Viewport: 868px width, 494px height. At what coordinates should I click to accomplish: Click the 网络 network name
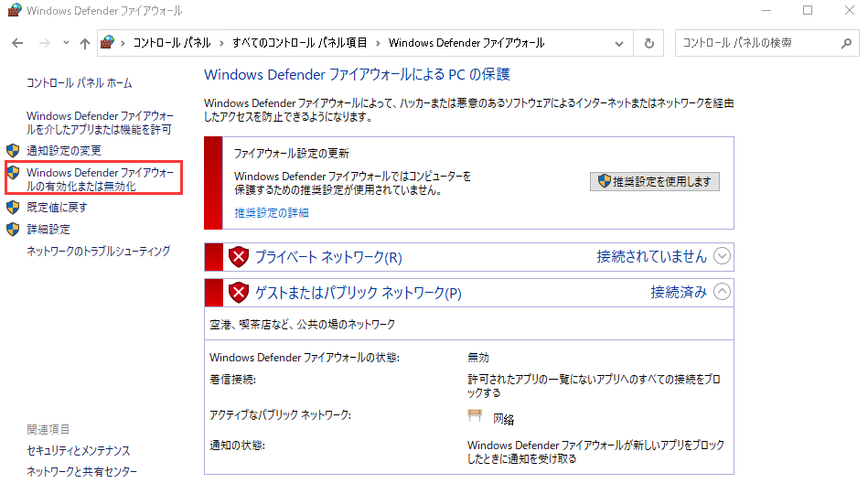(503, 419)
